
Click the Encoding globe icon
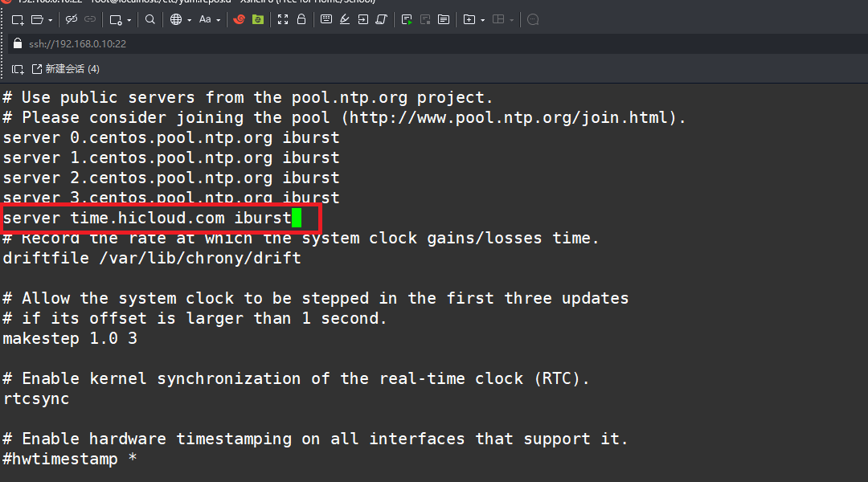click(x=176, y=19)
